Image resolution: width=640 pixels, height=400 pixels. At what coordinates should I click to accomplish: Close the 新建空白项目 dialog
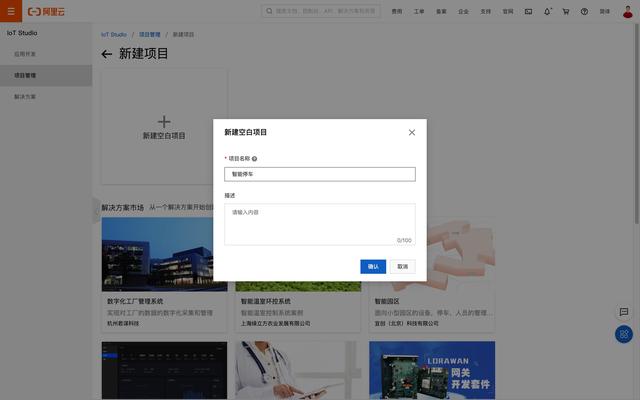tap(412, 132)
